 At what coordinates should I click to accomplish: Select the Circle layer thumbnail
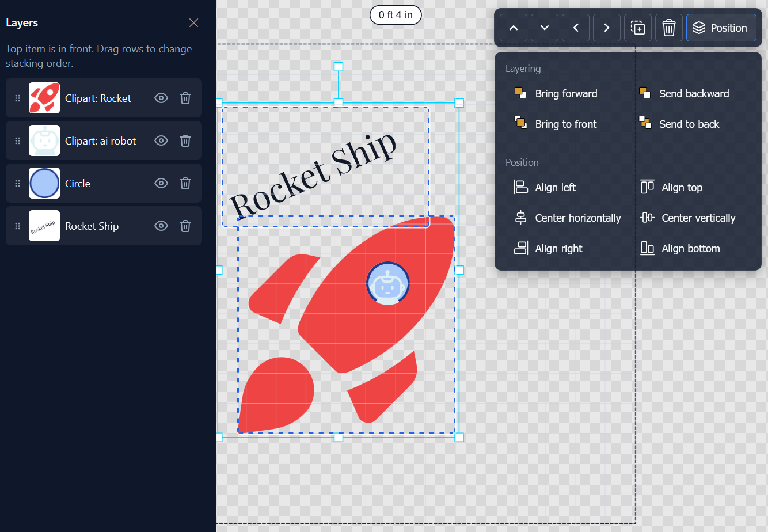coord(44,183)
